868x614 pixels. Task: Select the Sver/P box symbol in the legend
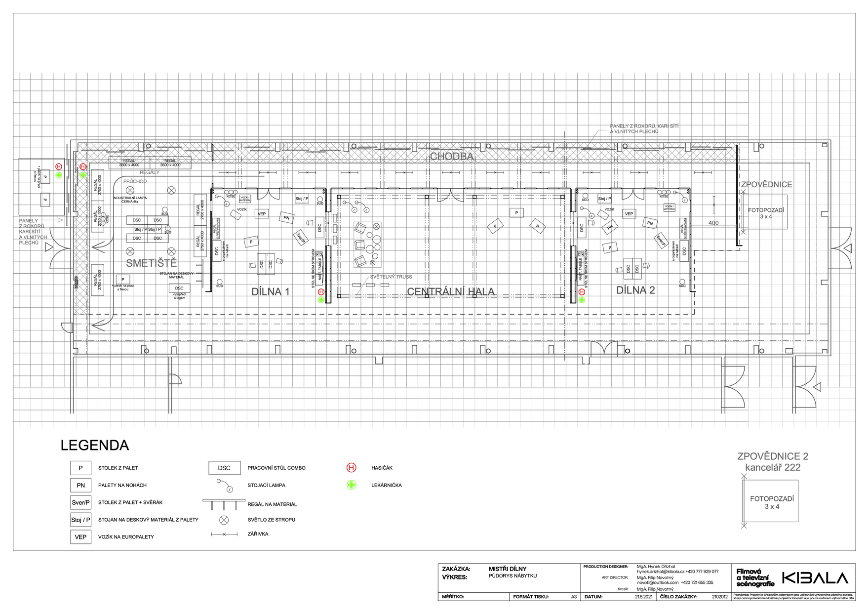click(x=80, y=502)
